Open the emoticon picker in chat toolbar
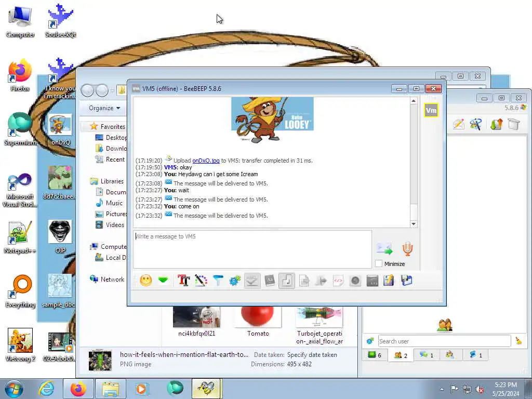The image size is (532, 399). (146, 281)
